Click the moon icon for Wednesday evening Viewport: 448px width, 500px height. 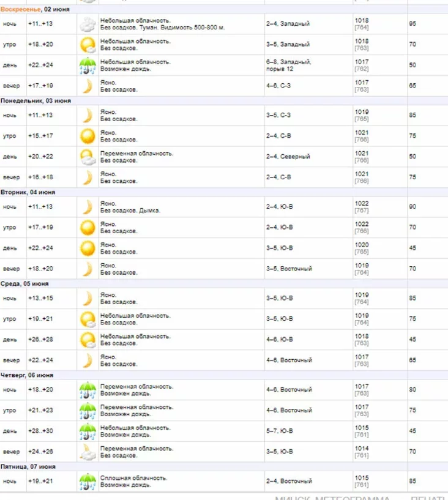(88, 360)
